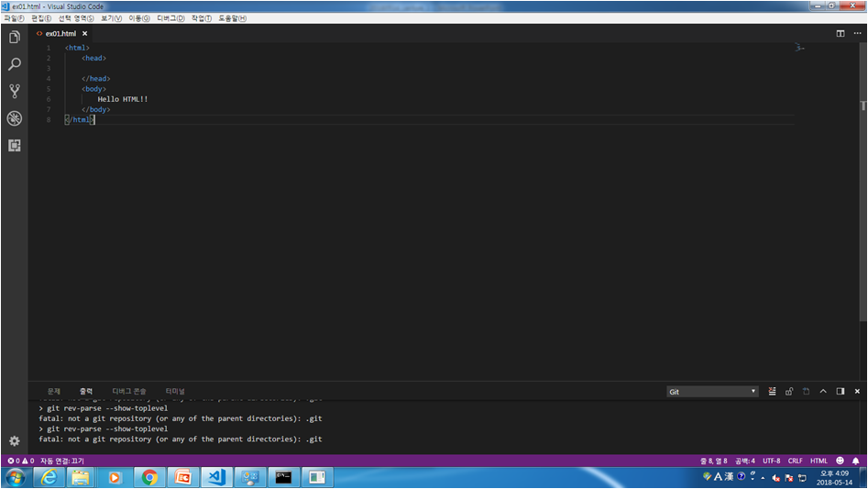868x489 pixels.
Task: Clear the output panel
Action: [772, 391]
